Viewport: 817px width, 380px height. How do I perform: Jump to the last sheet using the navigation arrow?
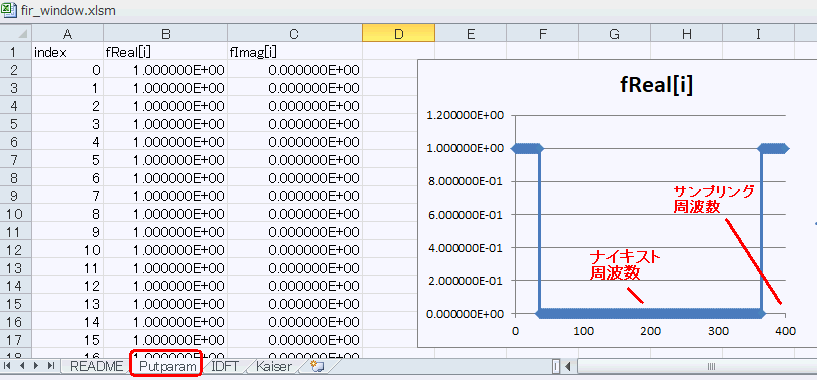[50, 366]
